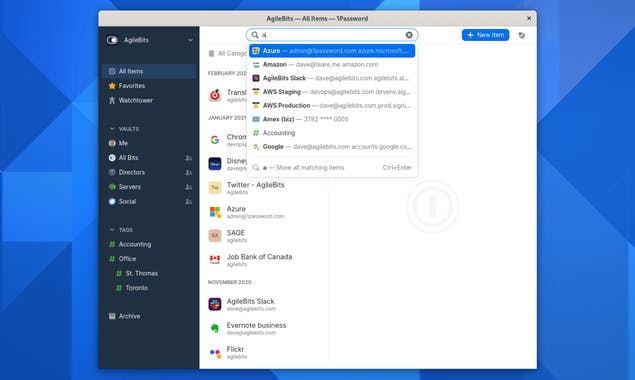This screenshot has width=635, height=380.
Task: Click the Favorites star icon
Action: 112,86
